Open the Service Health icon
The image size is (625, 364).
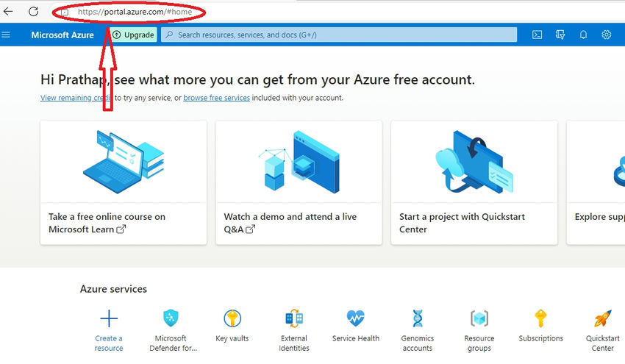pyautogui.click(x=356, y=318)
